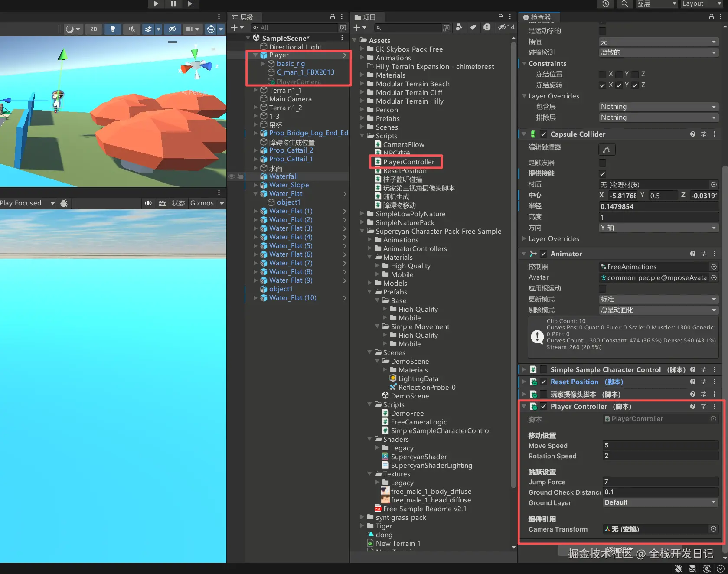Open Player Controller help icon

[693, 406]
